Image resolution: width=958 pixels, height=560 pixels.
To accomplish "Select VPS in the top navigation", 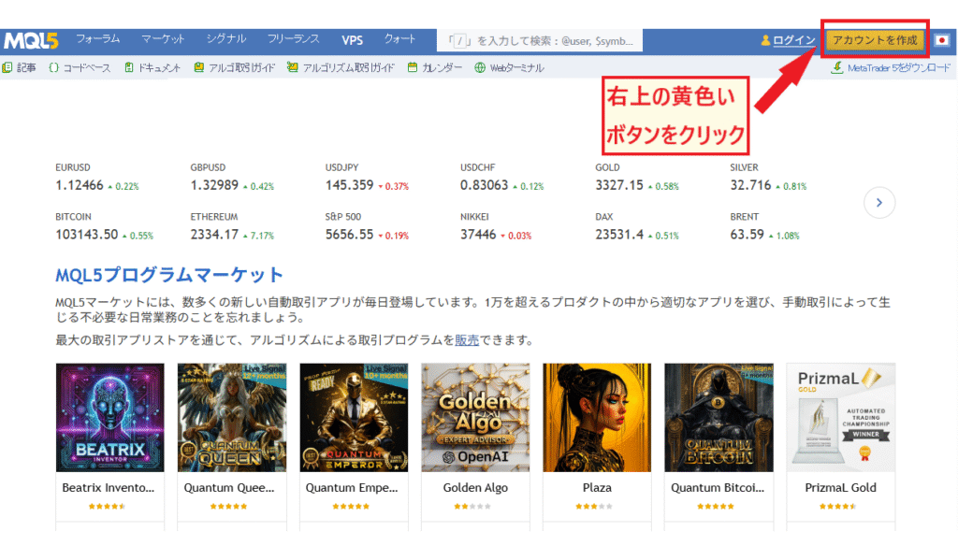I will (x=352, y=40).
